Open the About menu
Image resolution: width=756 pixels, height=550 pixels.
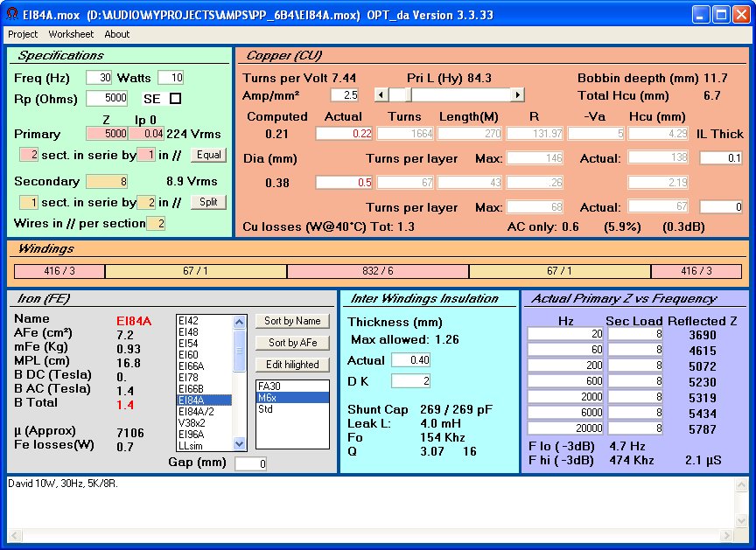click(x=116, y=34)
